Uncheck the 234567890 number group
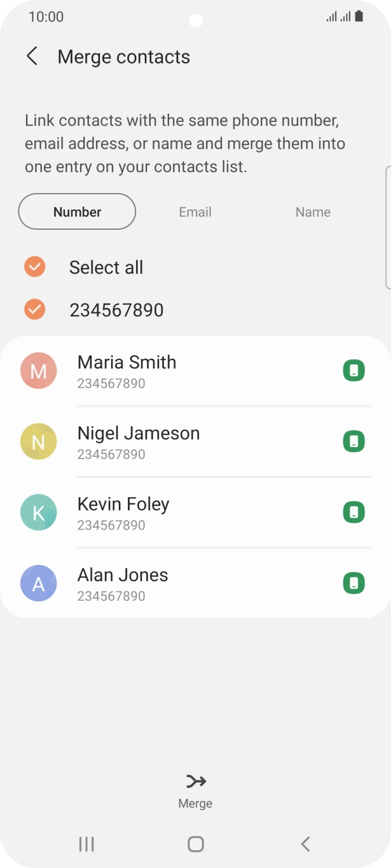This screenshot has height=868, width=391. pyautogui.click(x=35, y=310)
